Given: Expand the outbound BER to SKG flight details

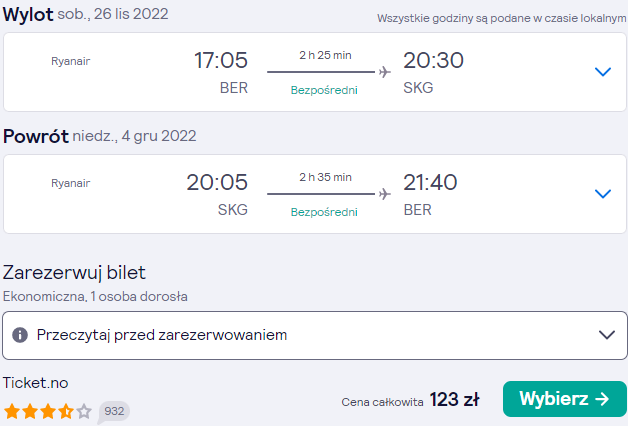Looking at the screenshot, I should [x=602, y=72].
